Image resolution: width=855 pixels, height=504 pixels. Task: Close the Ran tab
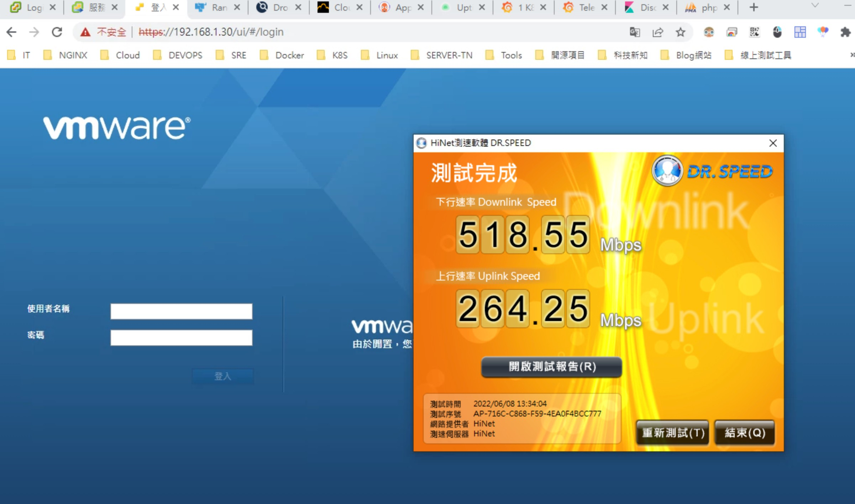237,7
